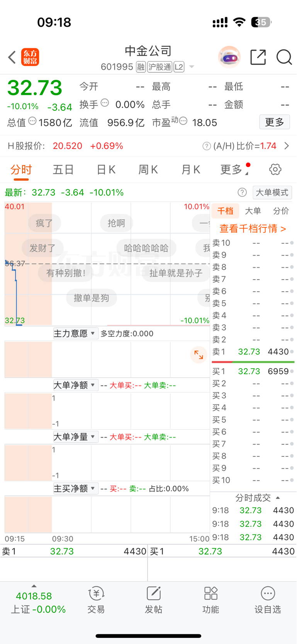Tap the help icon before (A/H)比价
The width and height of the screenshot is (297, 644).
207,146
